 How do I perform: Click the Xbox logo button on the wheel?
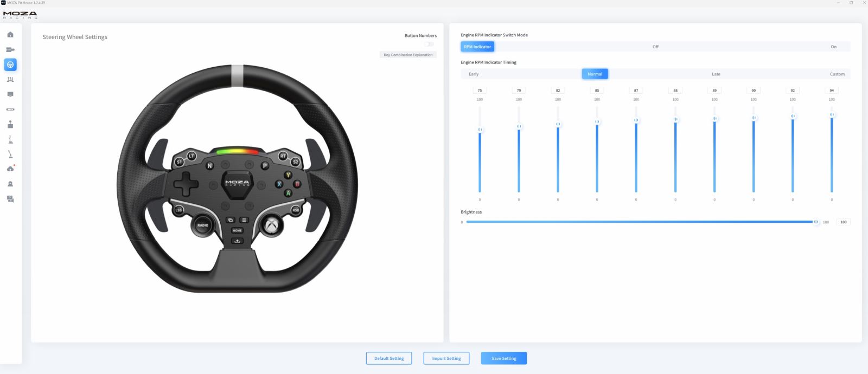[x=271, y=225]
